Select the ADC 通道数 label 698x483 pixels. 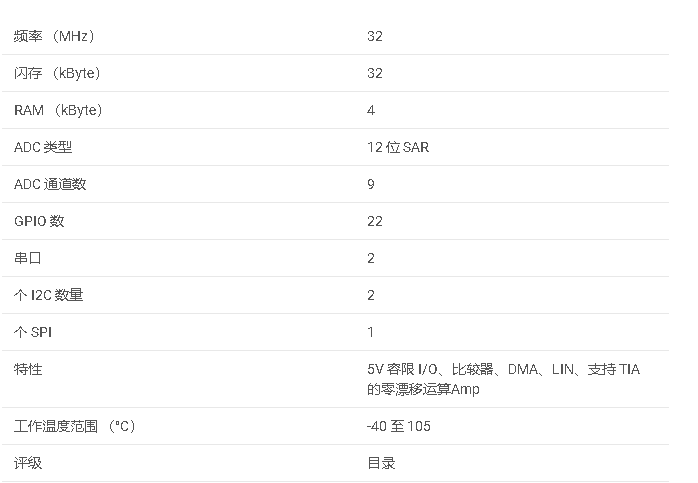(x=50, y=184)
